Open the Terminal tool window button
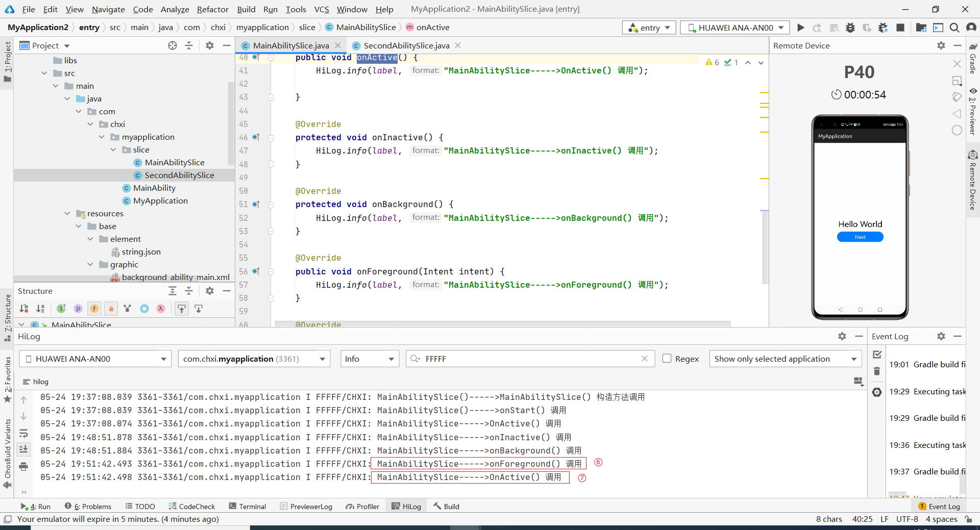The height and width of the screenshot is (530, 980). [248, 506]
